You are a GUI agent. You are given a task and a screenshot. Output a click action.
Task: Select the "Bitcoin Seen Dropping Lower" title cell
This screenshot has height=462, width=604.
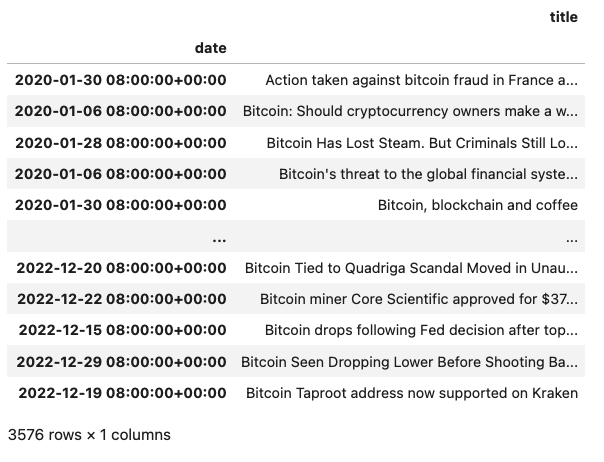click(x=409, y=361)
